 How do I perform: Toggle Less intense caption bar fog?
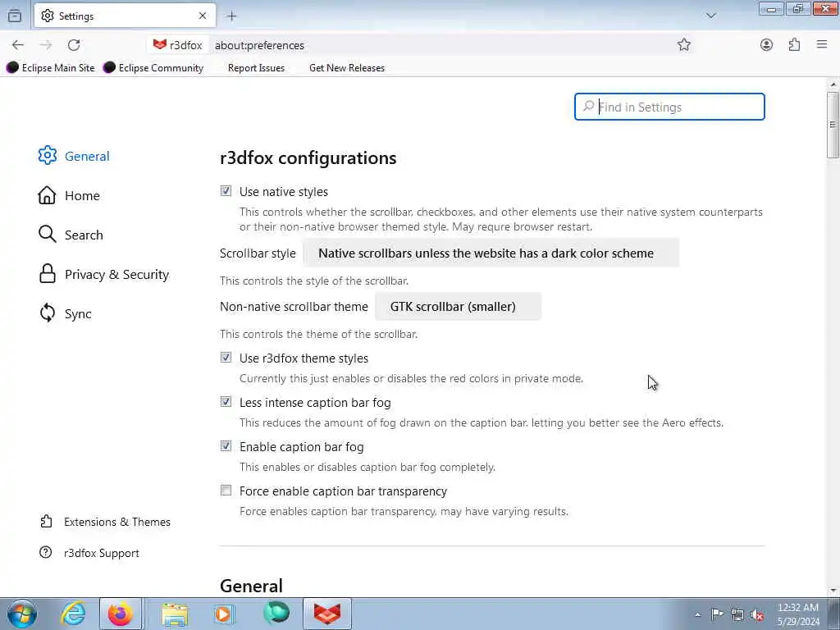click(x=226, y=402)
